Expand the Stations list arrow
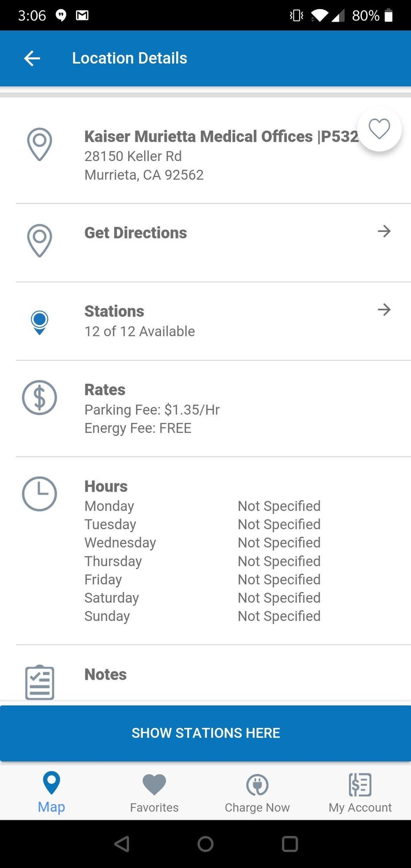411x868 pixels. click(384, 310)
